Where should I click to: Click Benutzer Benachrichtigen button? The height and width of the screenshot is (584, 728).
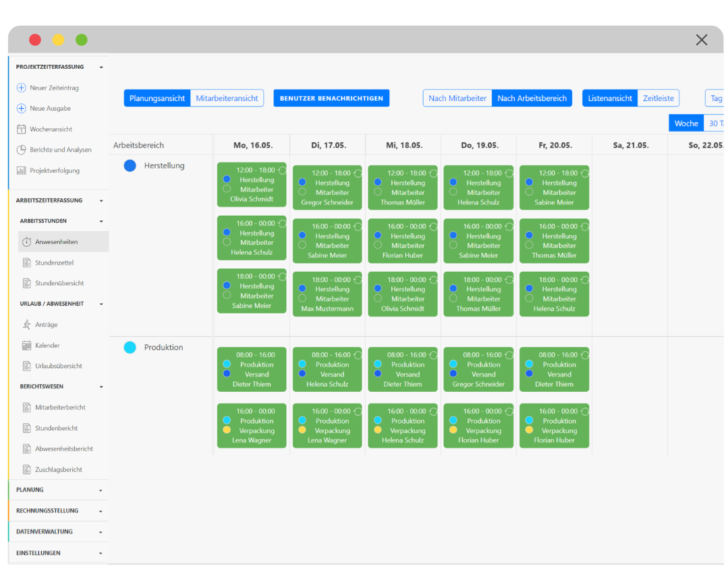[331, 98]
